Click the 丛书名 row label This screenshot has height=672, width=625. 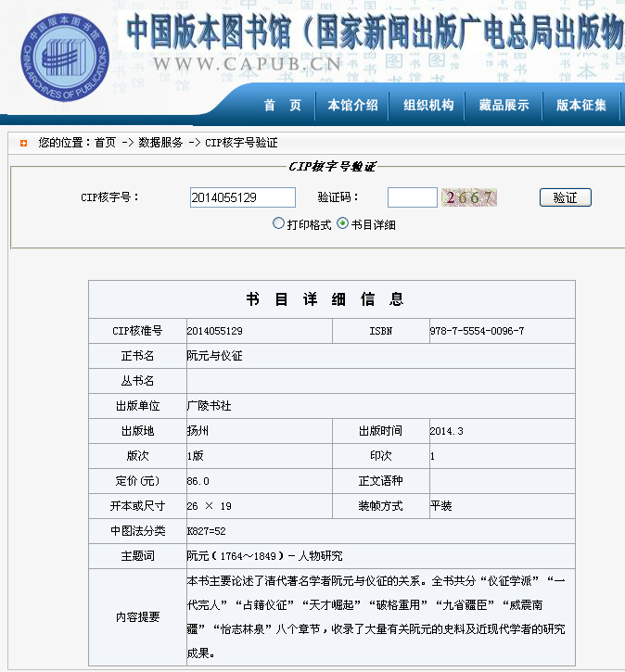coord(137,381)
